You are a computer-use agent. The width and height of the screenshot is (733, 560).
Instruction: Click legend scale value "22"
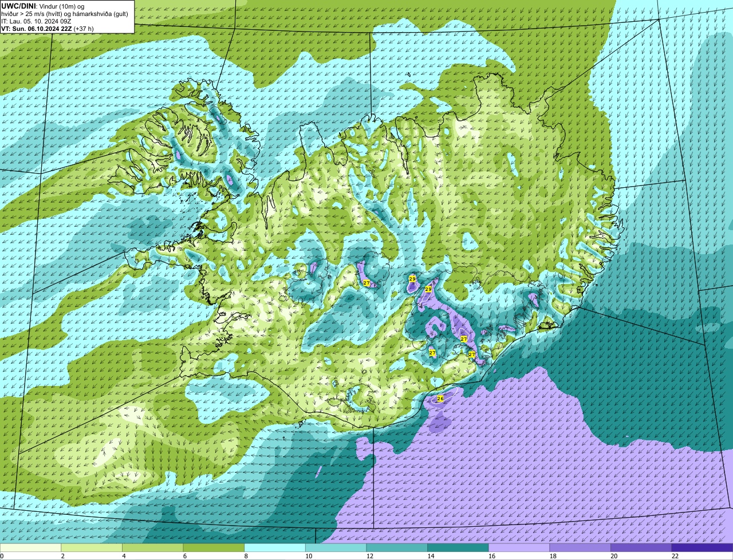[x=675, y=556]
